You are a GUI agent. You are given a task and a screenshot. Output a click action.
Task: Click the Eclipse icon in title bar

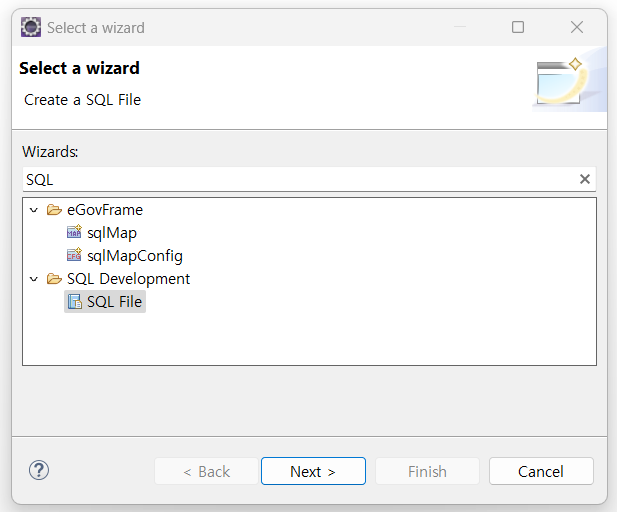tap(31, 27)
